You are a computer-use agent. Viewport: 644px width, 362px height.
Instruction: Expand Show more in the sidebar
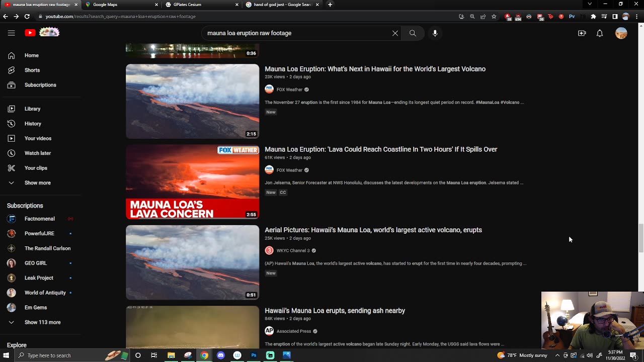point(40,183)
